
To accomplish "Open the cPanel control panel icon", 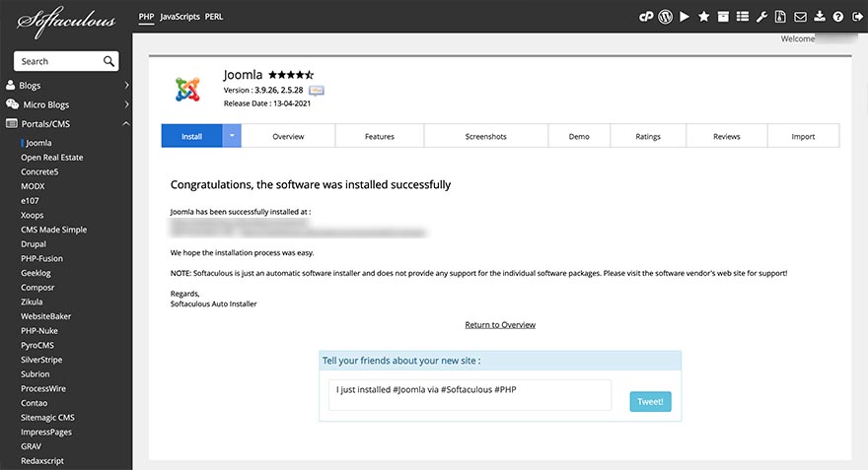I will (646, 17).
